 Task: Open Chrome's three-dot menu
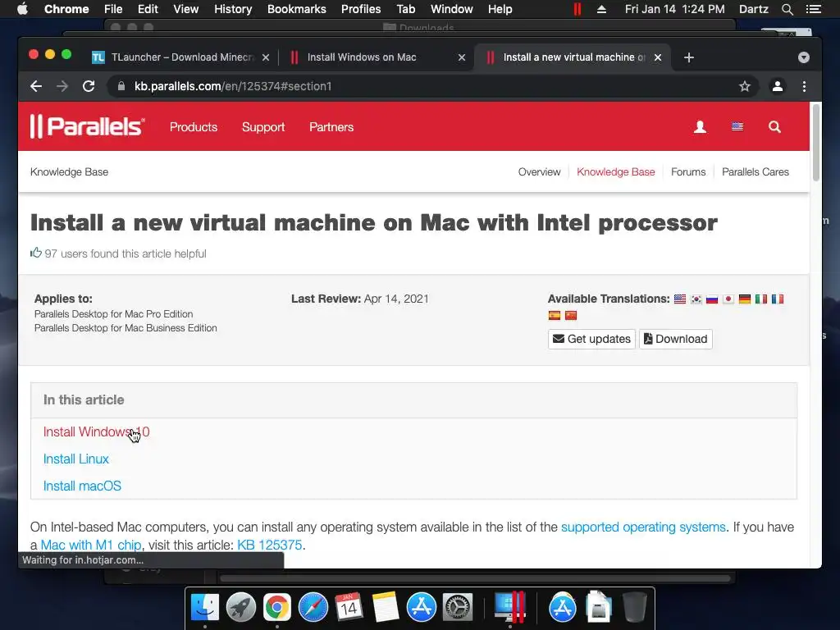[804, 86]
